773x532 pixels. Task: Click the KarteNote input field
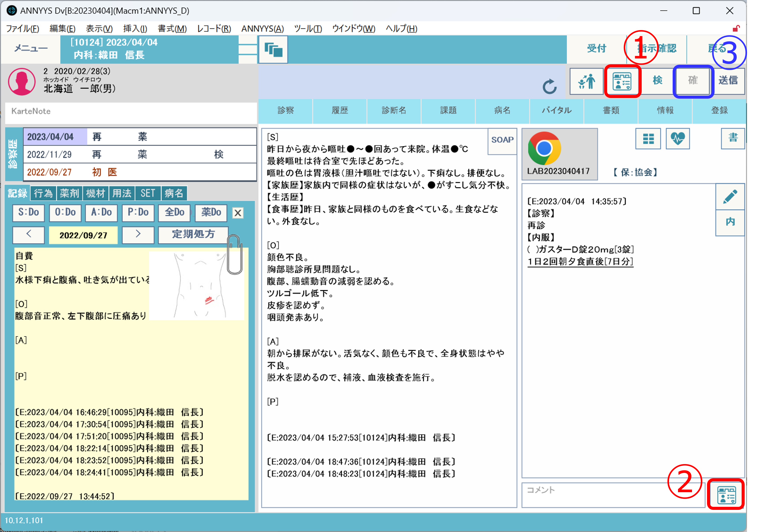131,113
